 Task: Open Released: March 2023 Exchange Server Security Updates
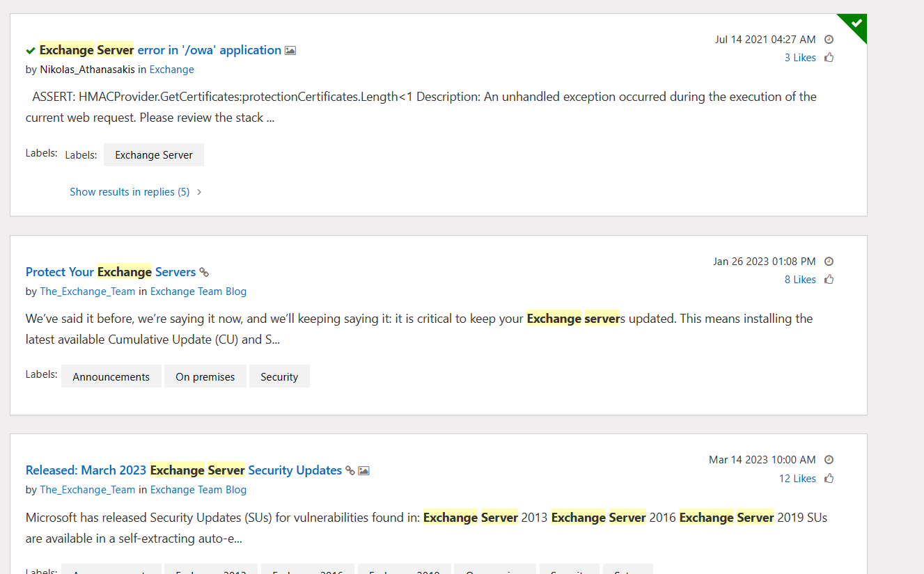[184, 470]
